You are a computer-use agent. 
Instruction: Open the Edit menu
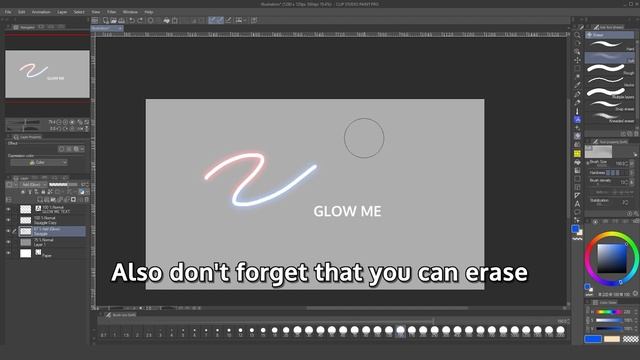22,12
